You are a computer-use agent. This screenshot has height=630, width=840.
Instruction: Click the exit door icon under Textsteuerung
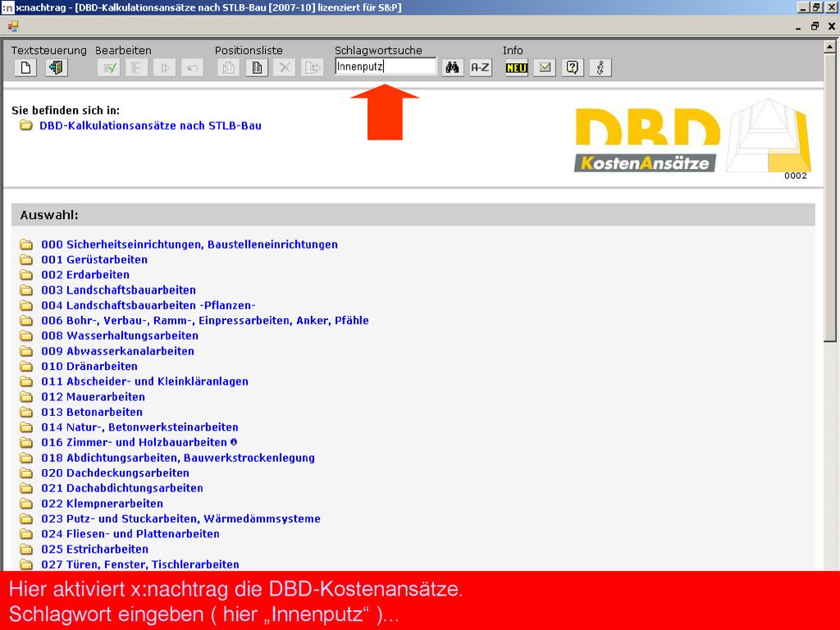pyautogui.click(x=56, y=68)
